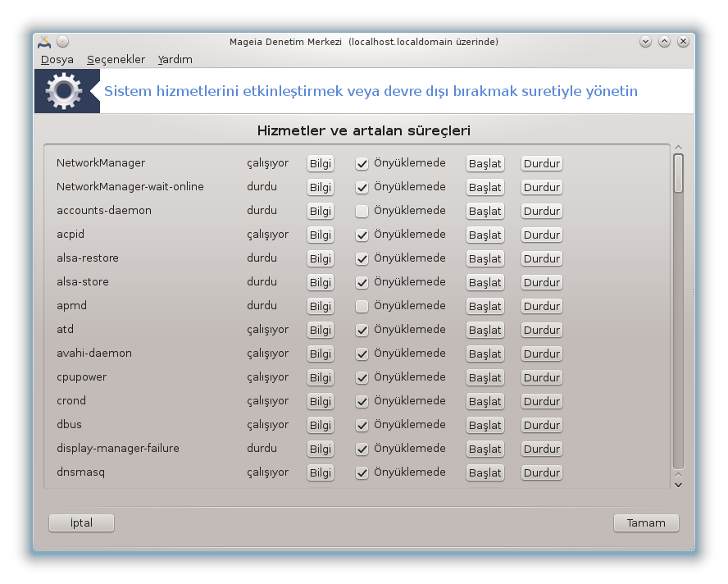The height and width of the screenshot is (584, 728).
Task: Click the gear services icon in banner
Action: [x=64, y=91]
